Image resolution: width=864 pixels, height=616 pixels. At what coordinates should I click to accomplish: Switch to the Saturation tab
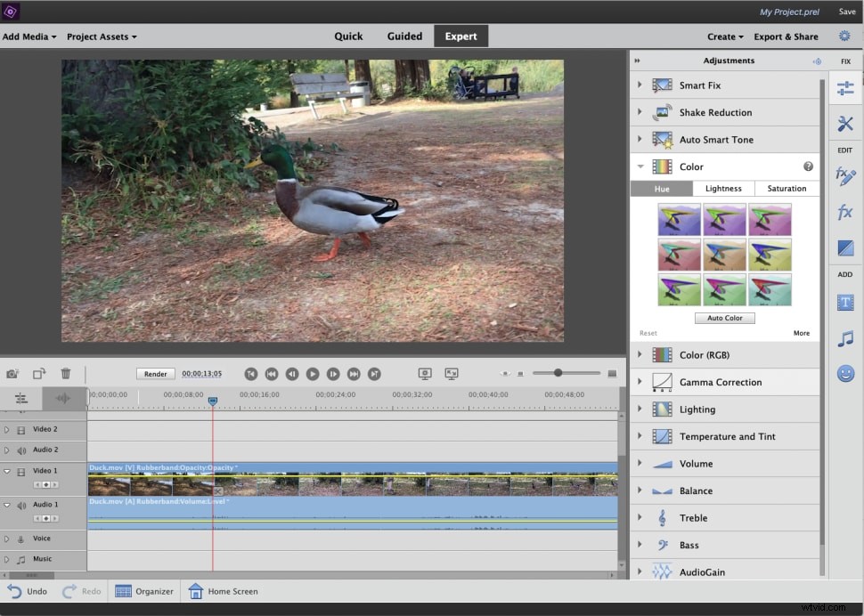point(787,188)
